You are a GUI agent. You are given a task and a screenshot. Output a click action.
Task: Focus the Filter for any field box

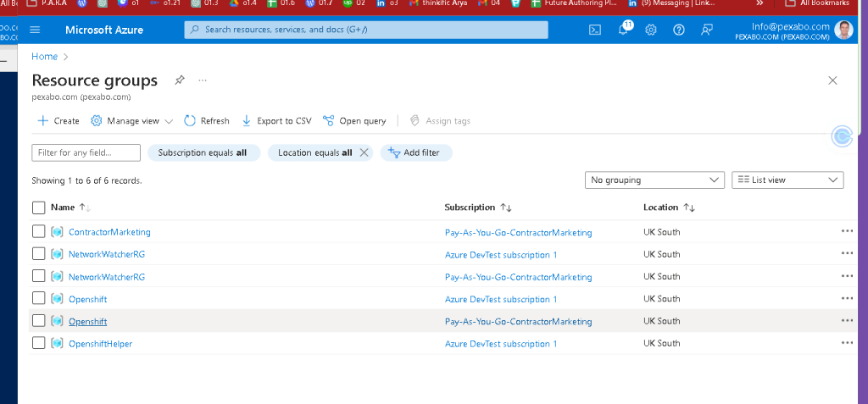pos(86,152)
